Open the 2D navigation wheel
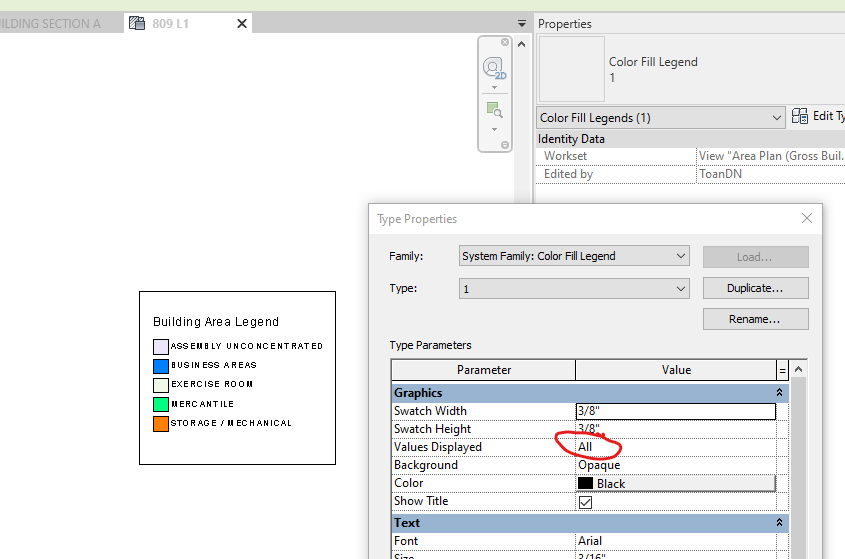Image resolution: width=845 pixels, height=559 pixels. pyautogui.click(x=494, y=69)
